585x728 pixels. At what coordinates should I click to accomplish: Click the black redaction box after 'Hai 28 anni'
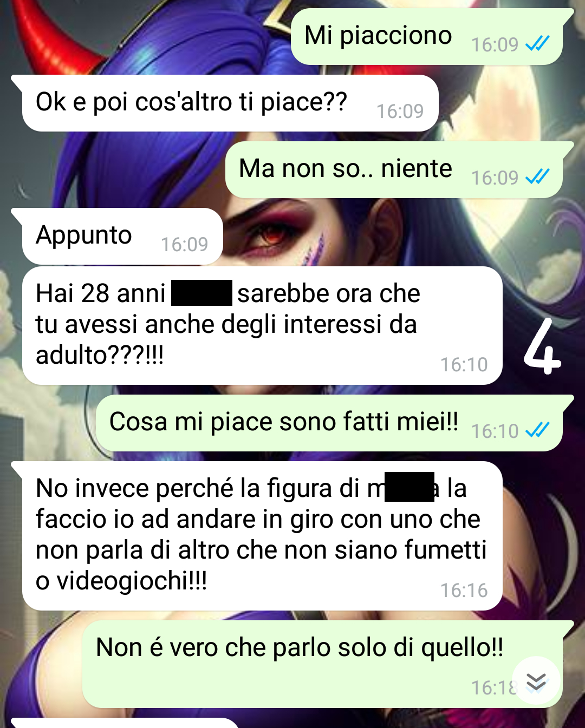point(202,293)
